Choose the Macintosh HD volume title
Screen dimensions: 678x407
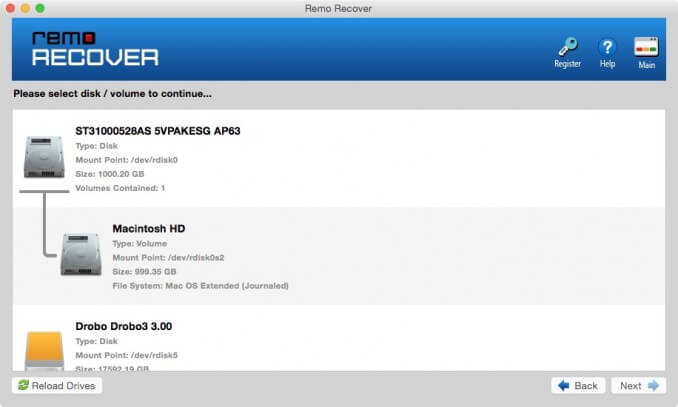tap(149, 229)
